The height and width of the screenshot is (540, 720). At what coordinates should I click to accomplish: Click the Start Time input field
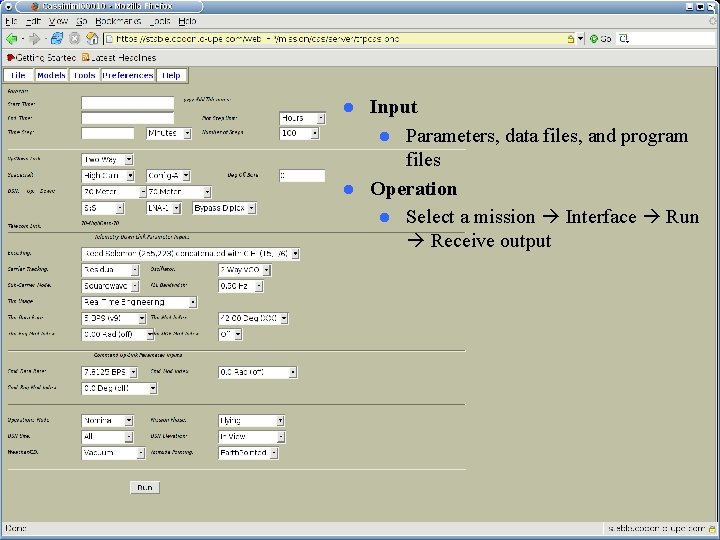(128, 103)
